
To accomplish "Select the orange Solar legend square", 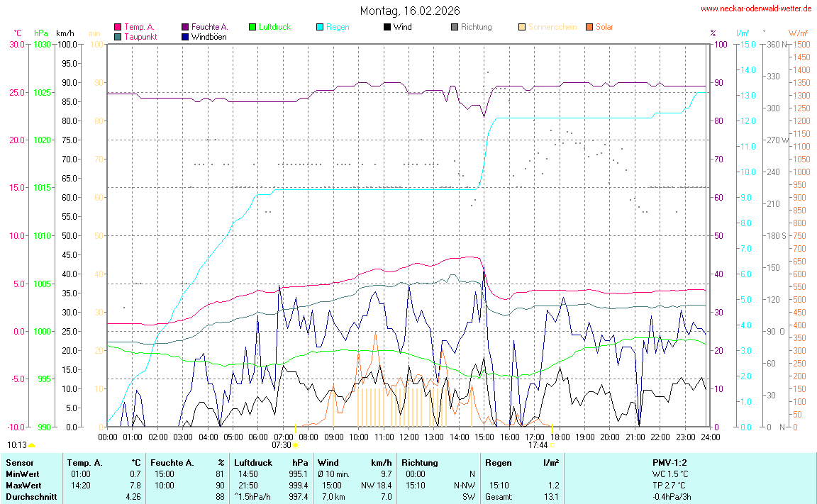I will pos(589,27).
